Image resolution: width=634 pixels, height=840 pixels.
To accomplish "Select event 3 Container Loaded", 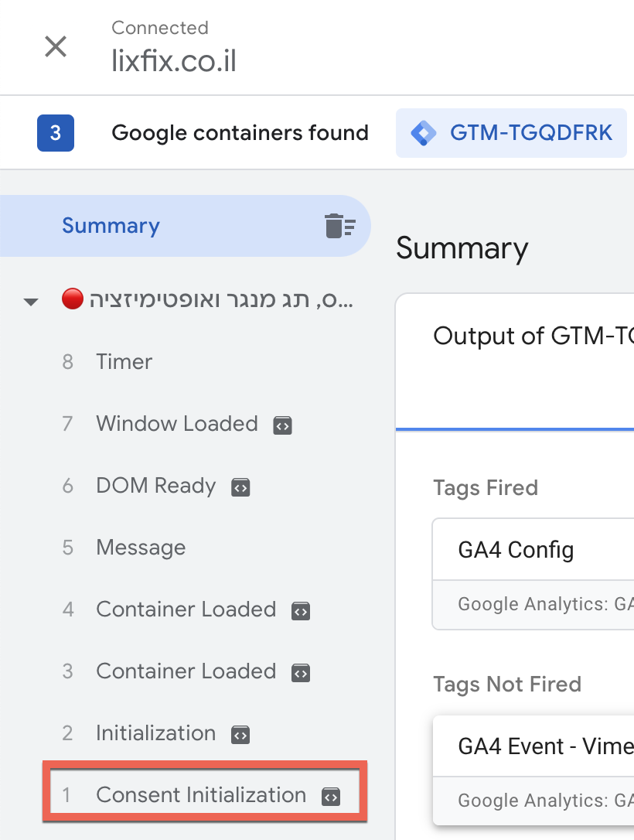I will 185,671.
